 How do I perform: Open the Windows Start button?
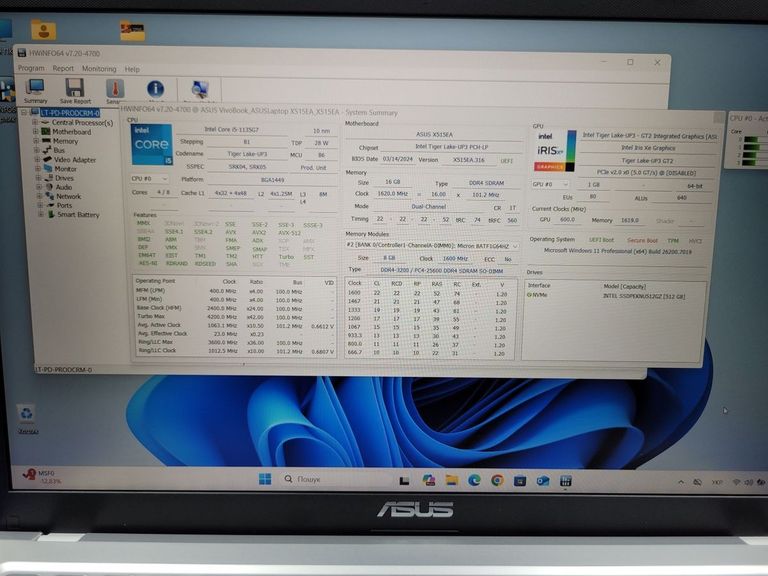click(265, 479)
